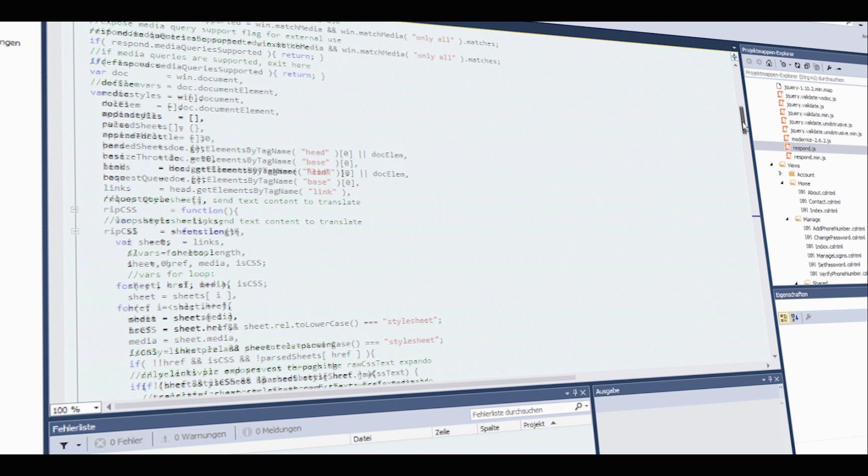868x476 pixels.
Task: Collapse the Home folder arrow
Action: (x=782, y=183)
